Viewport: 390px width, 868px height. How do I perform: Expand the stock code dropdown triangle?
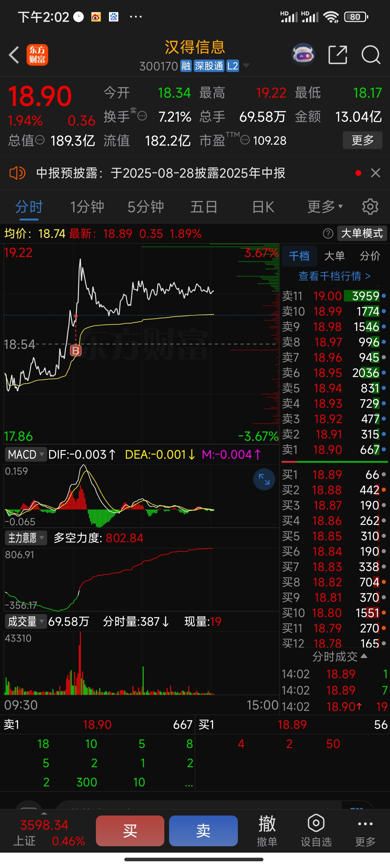tap(246, 65)
